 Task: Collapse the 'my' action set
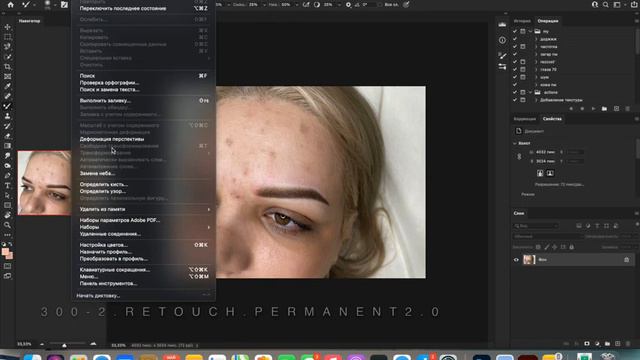(x=530, y=31)
